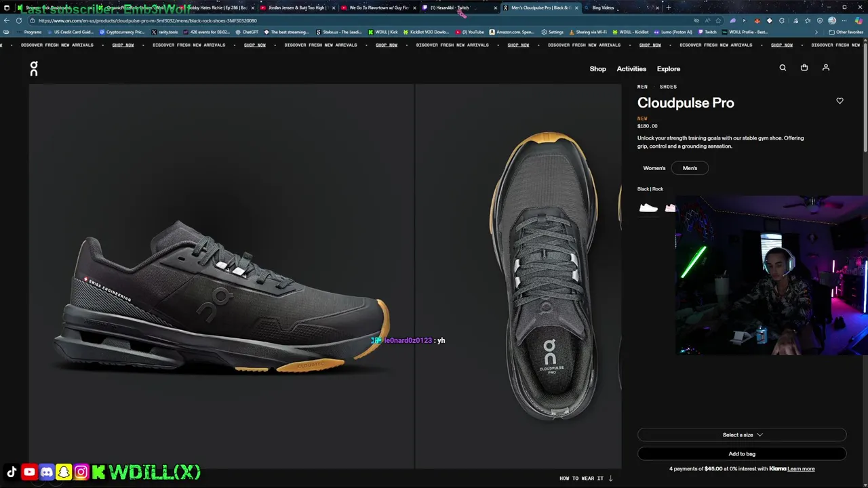Screen dimensions: 868x488
Task: Open Stake.us bookmark
Action: pyautogui.click(x=339, y=32)
